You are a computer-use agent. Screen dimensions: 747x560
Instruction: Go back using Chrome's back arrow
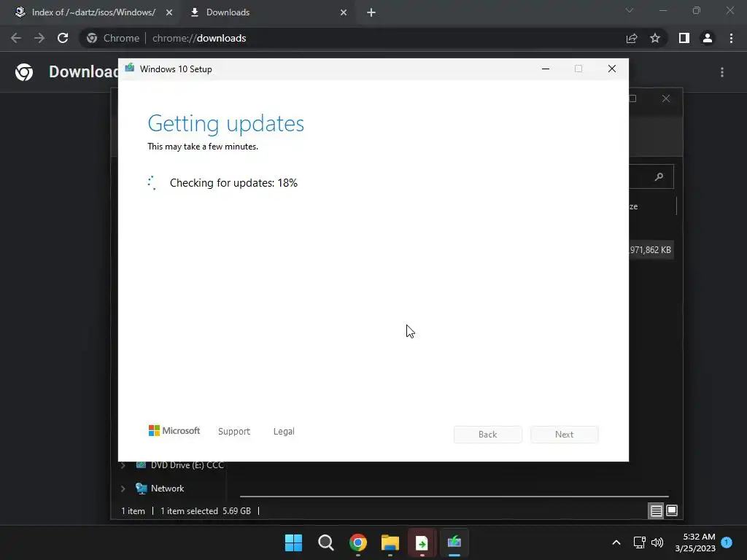(x=16, y=38)
